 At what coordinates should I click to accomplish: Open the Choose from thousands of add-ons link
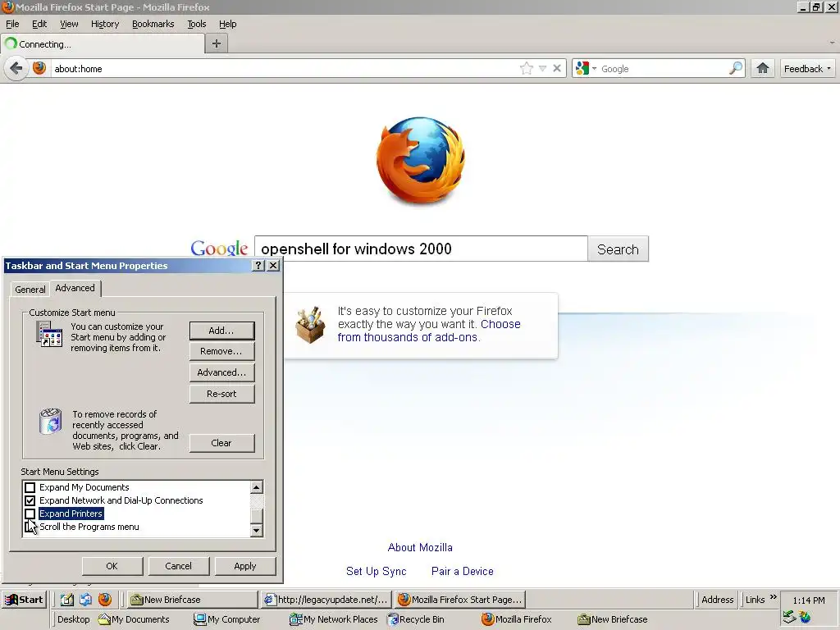click(428, 331)
